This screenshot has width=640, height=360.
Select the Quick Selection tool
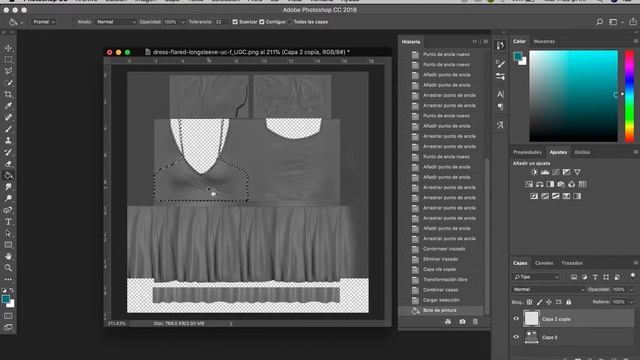(8, 83)
